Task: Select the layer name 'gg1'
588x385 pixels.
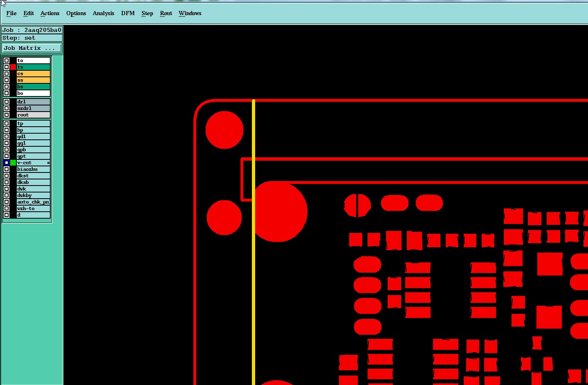Action: pyautogui.click(x=34, y=143)
